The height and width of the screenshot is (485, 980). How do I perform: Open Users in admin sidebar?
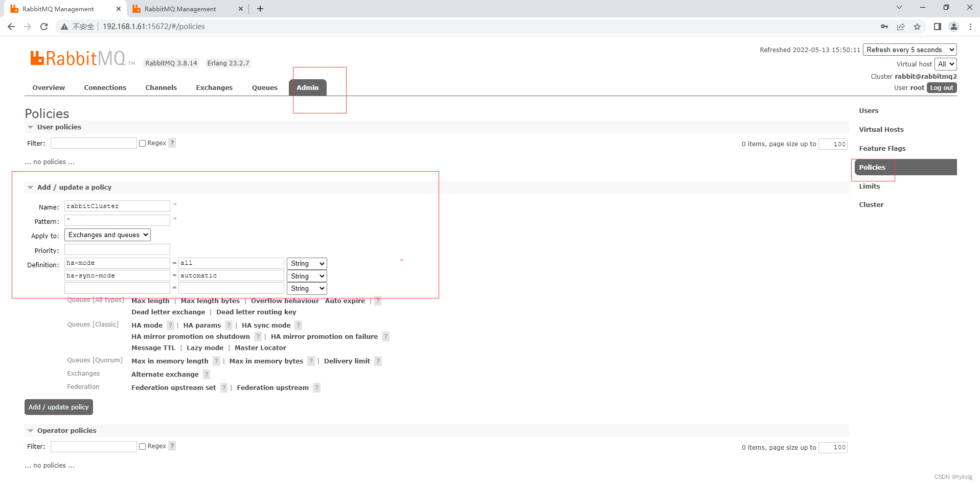(869, 111)
